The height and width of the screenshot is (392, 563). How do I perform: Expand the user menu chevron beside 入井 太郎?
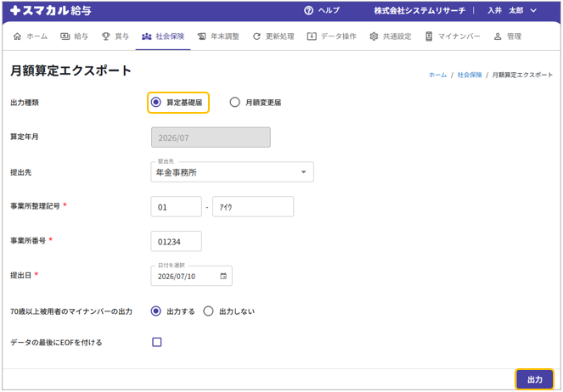pos(533,10)
